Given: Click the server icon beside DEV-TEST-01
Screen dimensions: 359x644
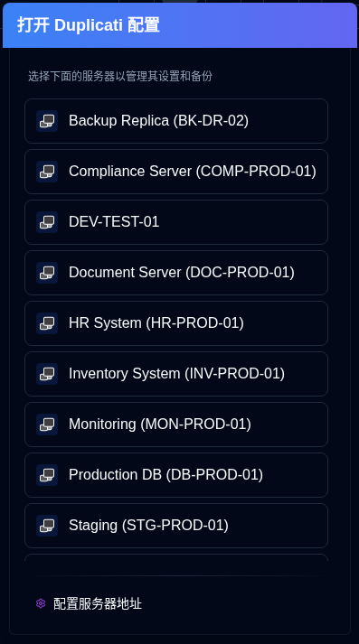Looking at the screenshot, I should (x=47, y=222).
